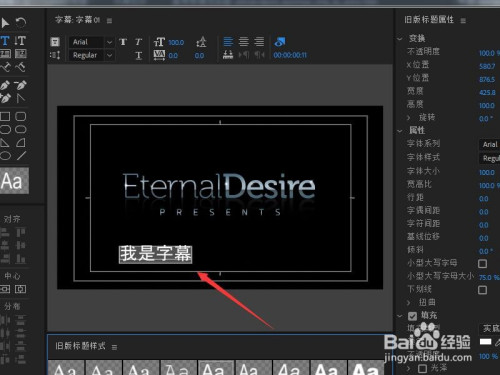The image size is (500, 375).
Task: Select the Selection arrow tool
Action: [5, 23]
